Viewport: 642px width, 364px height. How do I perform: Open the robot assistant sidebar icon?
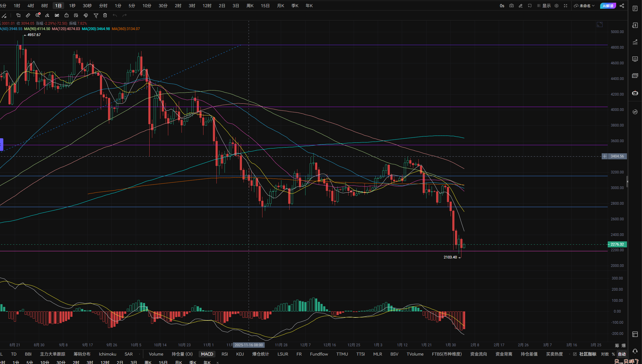635,93
